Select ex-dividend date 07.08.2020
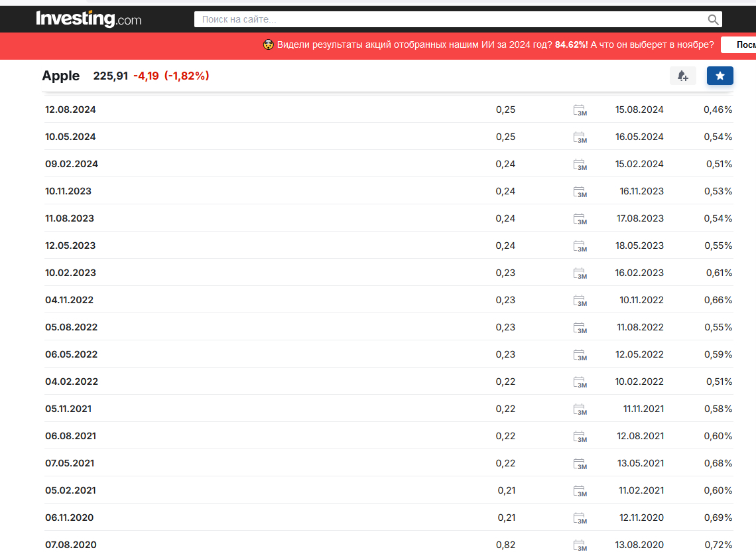Image resolution: width=756 pixels, height=556 pixels. coord(71,545)
